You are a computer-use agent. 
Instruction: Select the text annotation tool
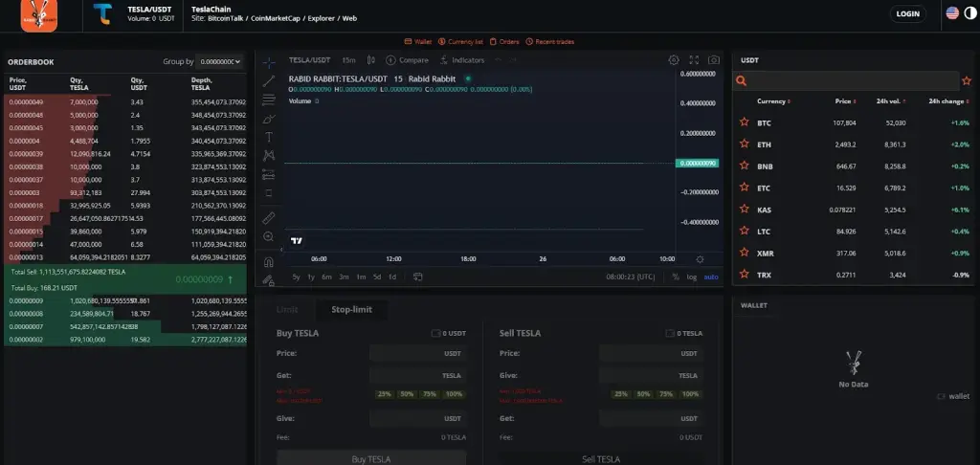click(x=269, y=137)
